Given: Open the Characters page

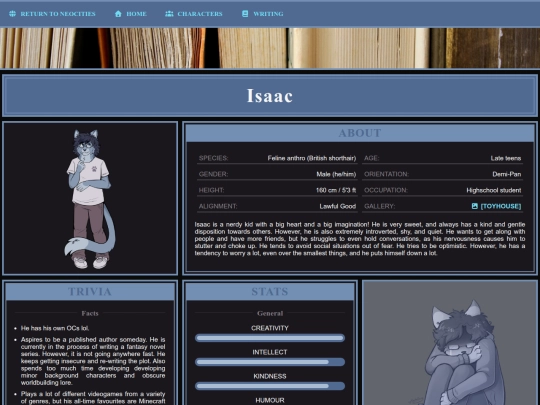Looking at the screenshot, I should 194,14.
